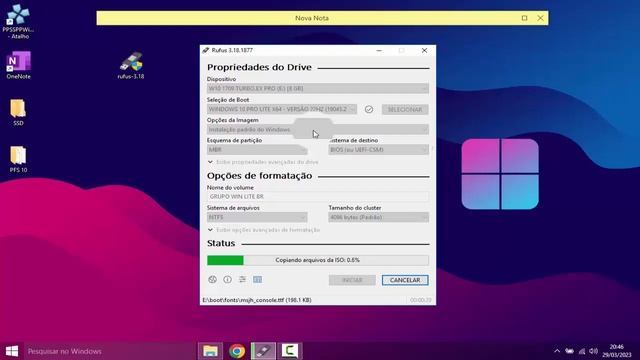Click the ISO checksum checkmark icon
The image size is (640, 360).
(x=369, y=109)
